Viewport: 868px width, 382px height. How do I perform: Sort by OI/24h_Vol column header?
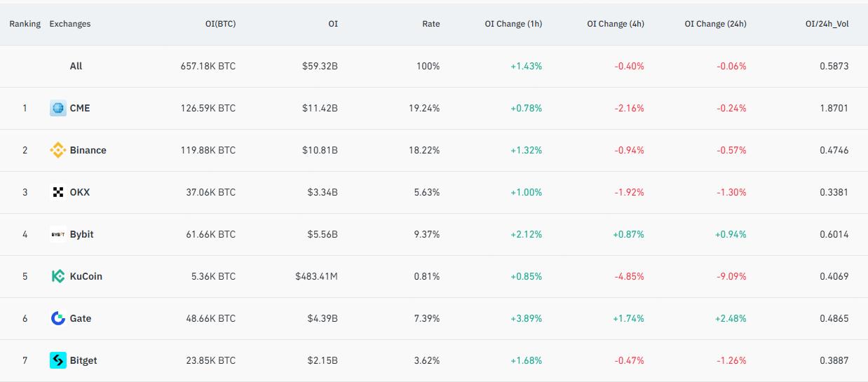click(x=827, y=24)
